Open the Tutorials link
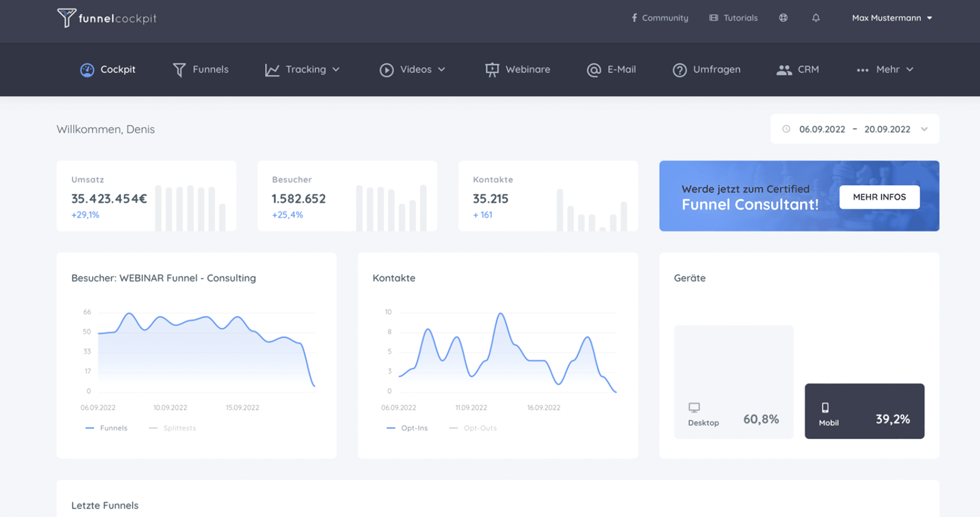Image resolution: width=980 pixels, height=517 pixels. pos(733,17)
